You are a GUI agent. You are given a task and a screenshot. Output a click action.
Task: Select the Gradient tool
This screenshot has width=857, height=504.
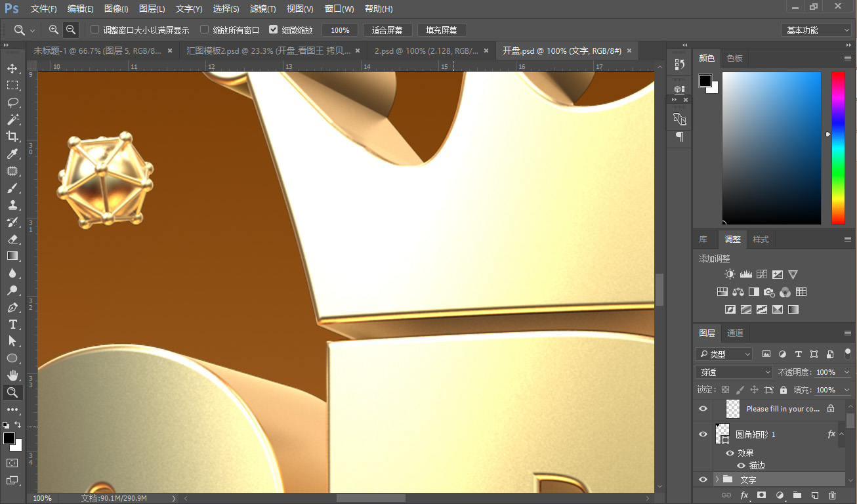pos(12,256)
